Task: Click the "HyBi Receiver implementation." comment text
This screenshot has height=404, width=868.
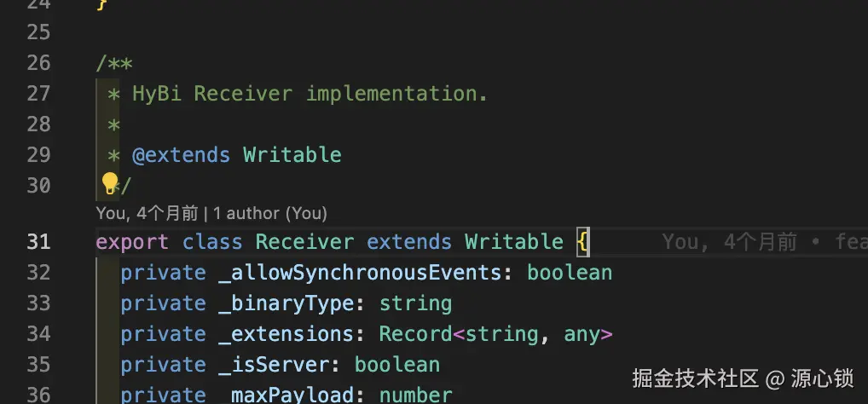Action: point(310,93)
